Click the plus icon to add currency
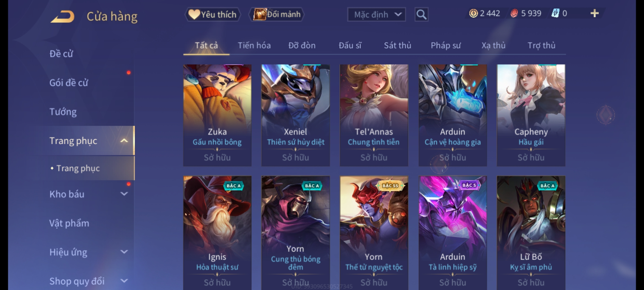The width and height of the screenshot is (644, 290). click(x=595, y=13)
